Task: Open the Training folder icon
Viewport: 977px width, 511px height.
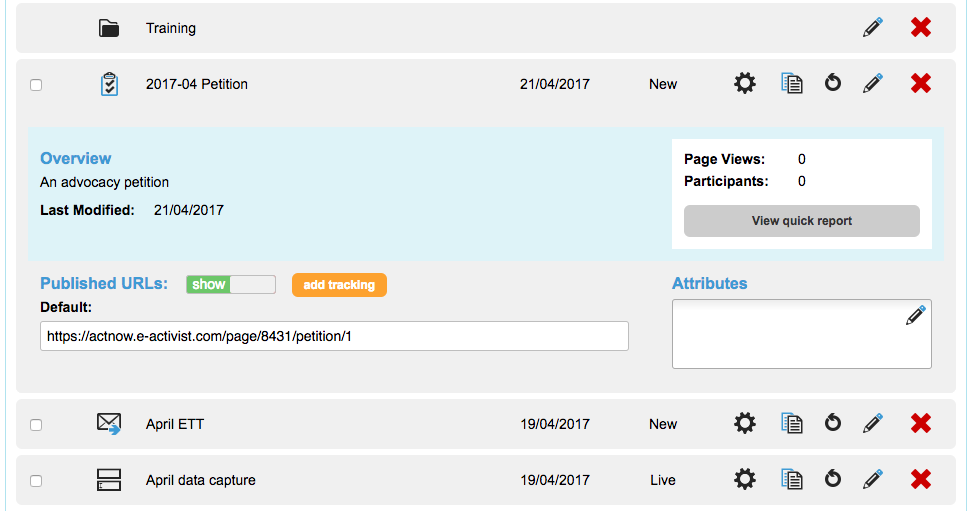Action: [109, 28]
